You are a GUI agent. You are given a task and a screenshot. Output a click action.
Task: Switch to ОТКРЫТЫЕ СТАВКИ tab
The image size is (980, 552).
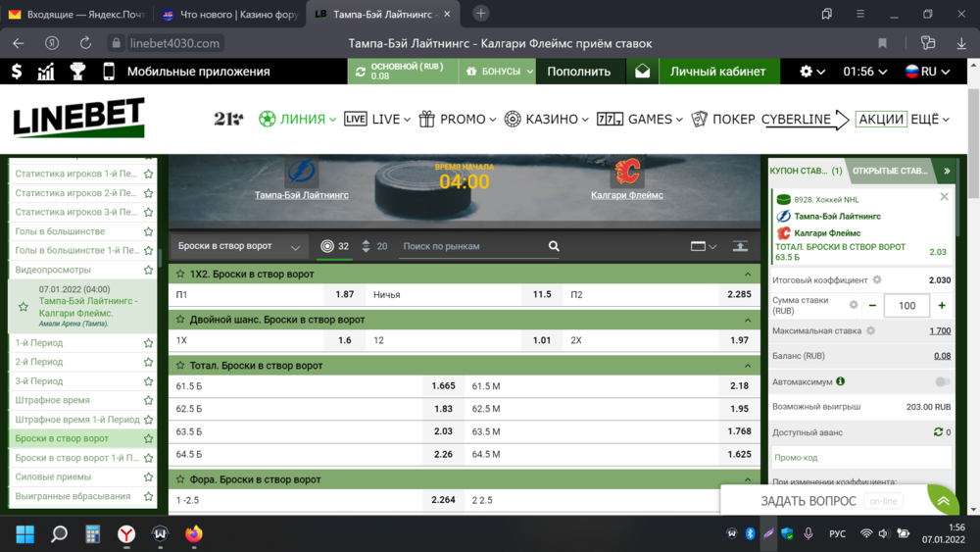[890, 171]
